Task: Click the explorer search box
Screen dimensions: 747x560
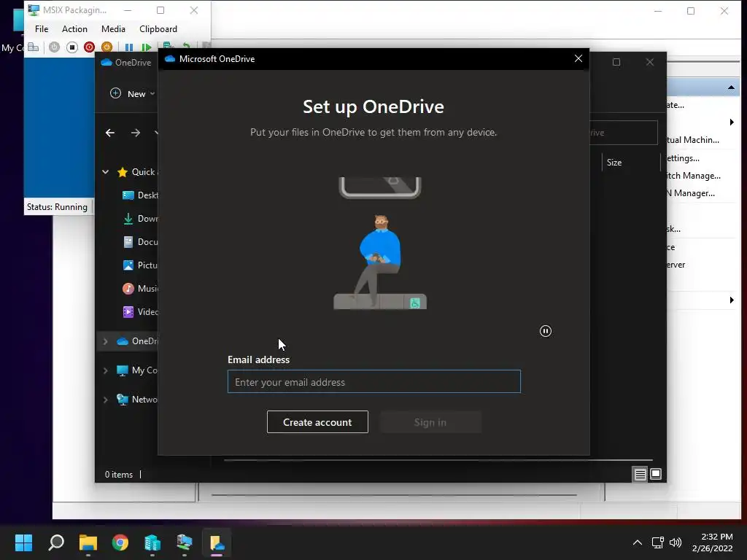Action: (623, 133)
